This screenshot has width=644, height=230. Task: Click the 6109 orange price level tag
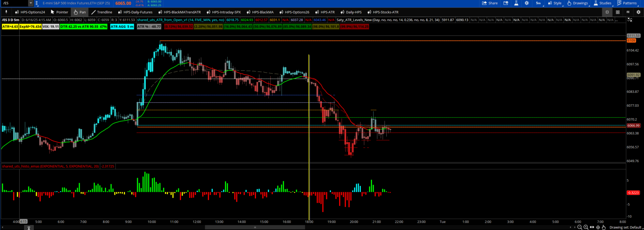(631, 40)
